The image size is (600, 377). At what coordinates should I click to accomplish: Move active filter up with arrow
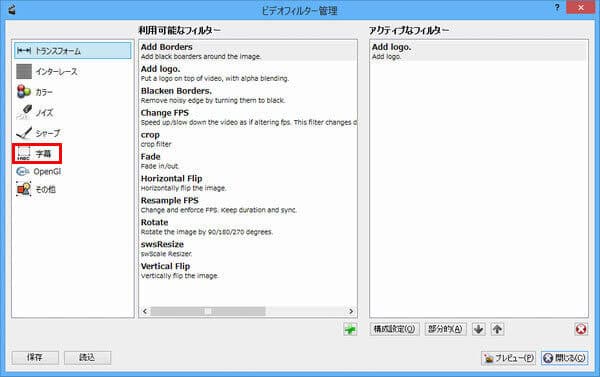coord(497,329)
